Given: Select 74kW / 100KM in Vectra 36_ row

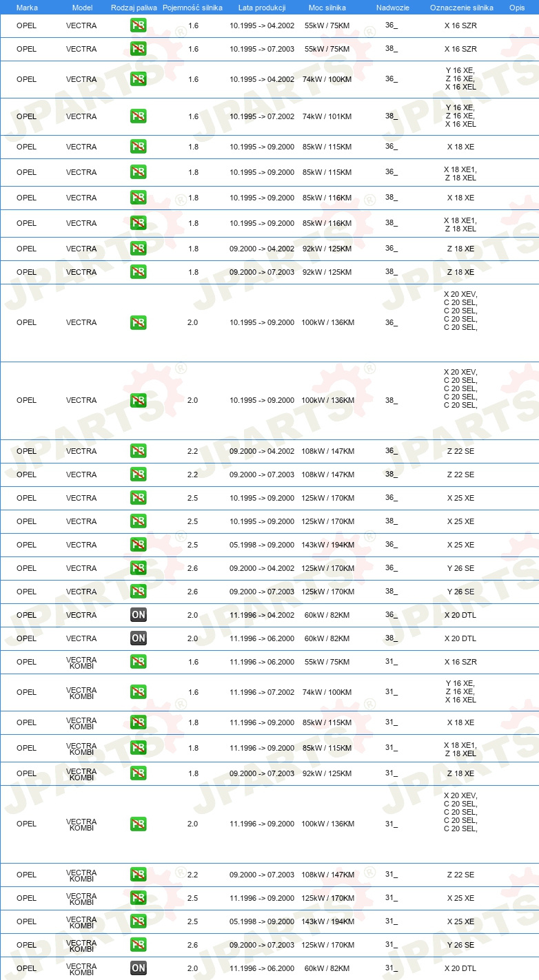Looking at the screenshot, I should tap(327, 79).
